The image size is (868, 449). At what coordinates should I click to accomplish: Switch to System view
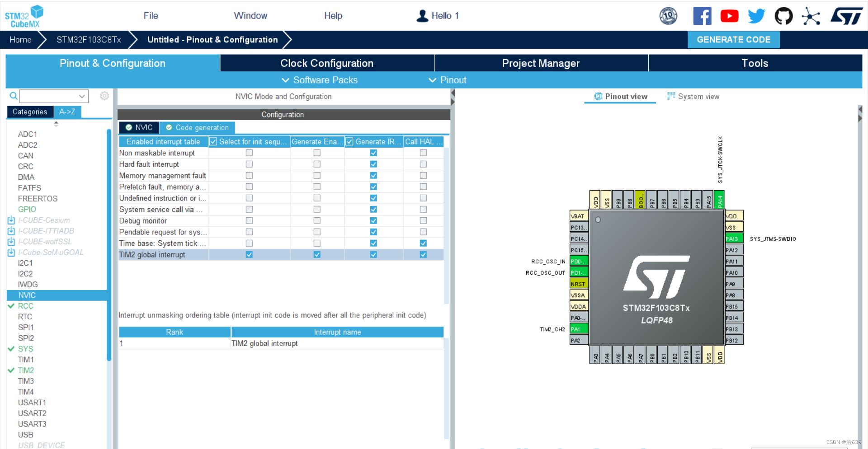(693, 96)
